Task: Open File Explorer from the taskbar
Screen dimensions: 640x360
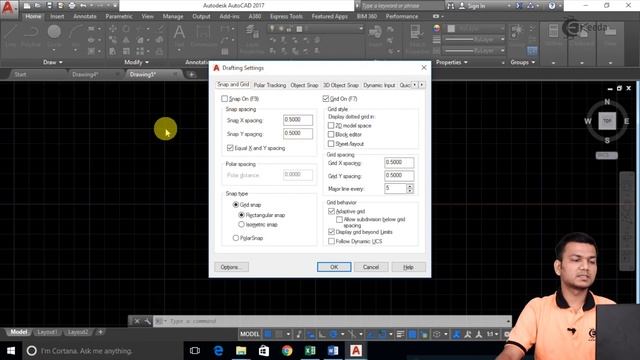Action: (241, 351)
